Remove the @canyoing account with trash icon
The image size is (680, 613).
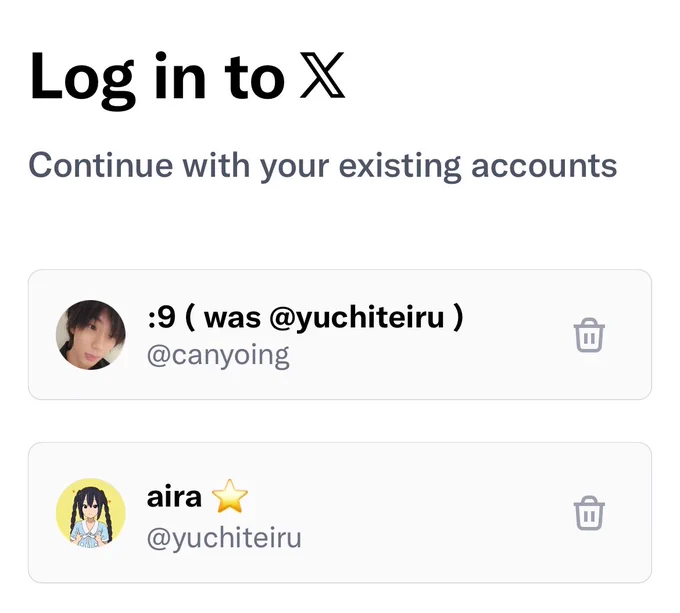[589, 335]
